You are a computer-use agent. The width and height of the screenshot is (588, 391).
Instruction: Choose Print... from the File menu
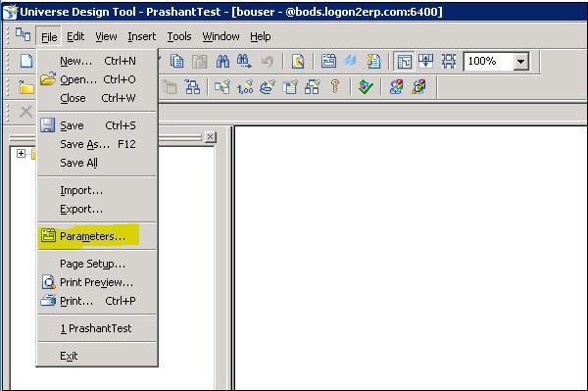(x=97, y=301)
